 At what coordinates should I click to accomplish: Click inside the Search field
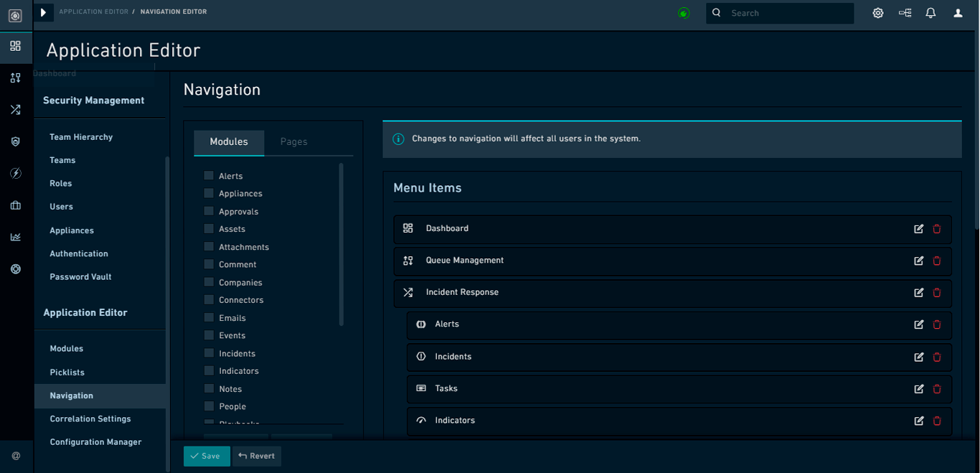[780, 12]
